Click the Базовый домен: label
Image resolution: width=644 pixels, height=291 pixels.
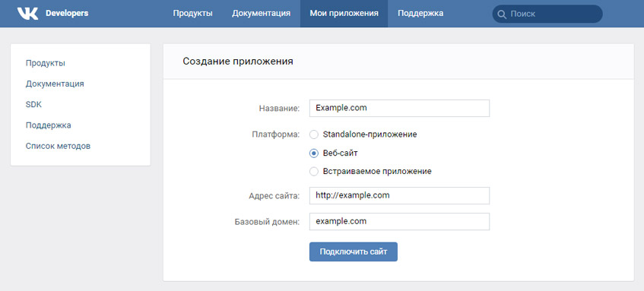[x=268, y=222]
